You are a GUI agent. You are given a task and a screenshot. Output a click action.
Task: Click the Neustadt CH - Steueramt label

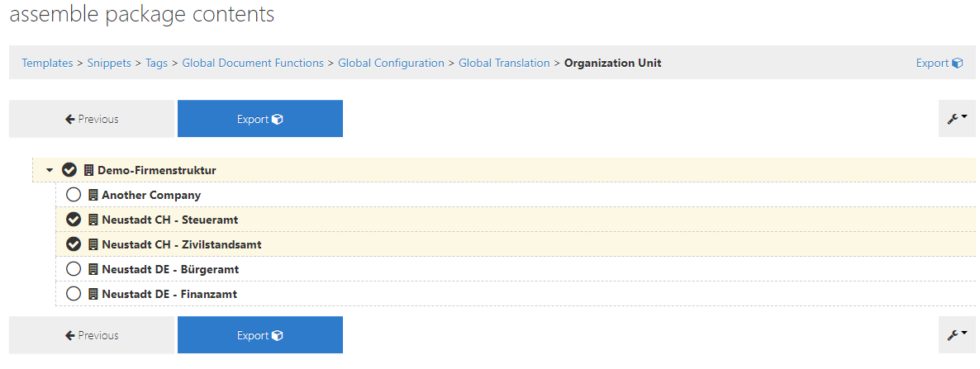(170, 220)
